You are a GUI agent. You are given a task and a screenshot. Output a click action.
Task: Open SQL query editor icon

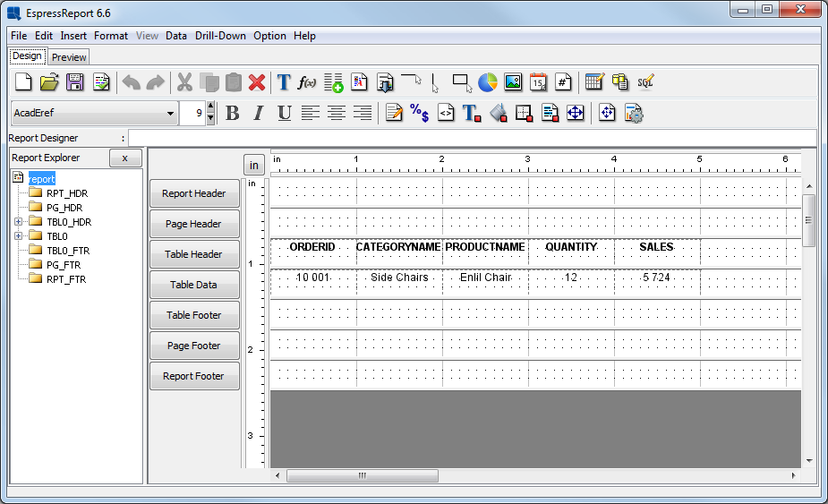(x=645, y=82)
